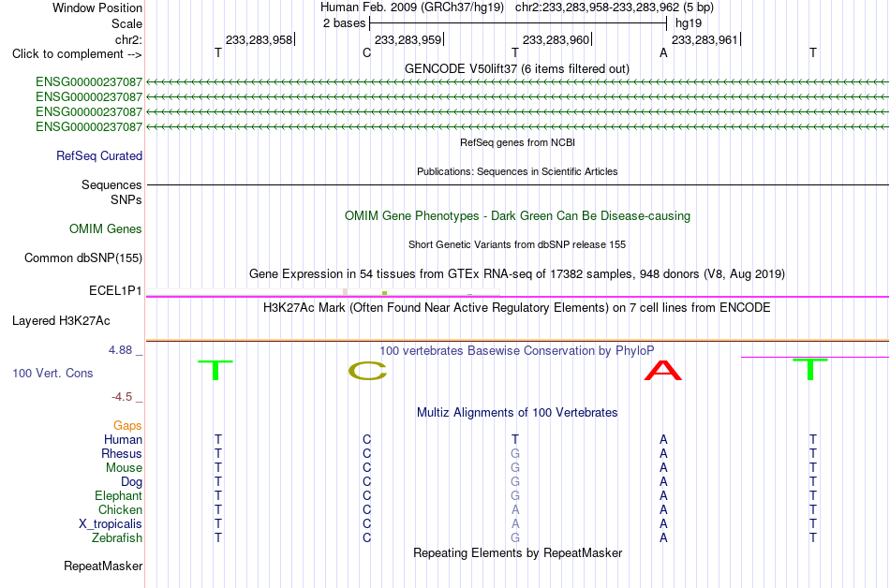This screenshot has width=890, height=588.
Task: Click the 'hg19' label beside scale bar
Action: pyautogui.click(x=689, y=23)
